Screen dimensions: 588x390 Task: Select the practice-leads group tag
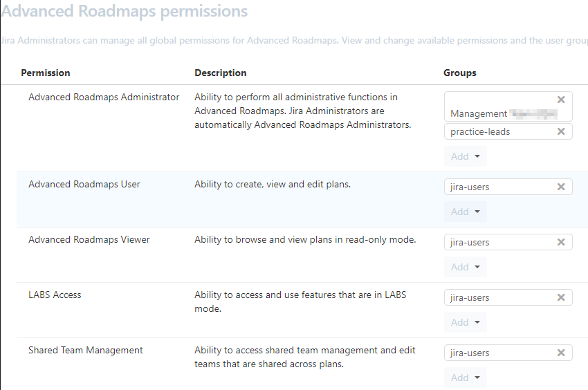[508, 131]
